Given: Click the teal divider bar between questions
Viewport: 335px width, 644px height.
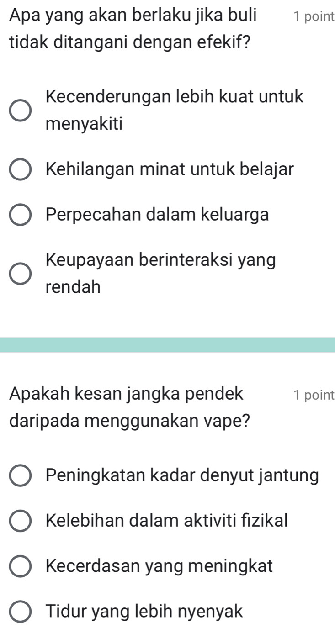Looking at the screenshot, I should 167,345.
